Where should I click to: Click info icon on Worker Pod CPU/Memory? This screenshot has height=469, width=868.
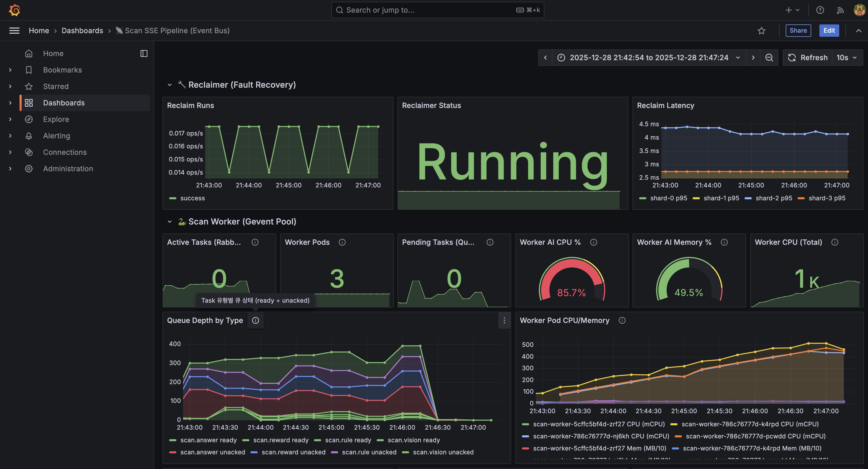(x=622, y=320)
